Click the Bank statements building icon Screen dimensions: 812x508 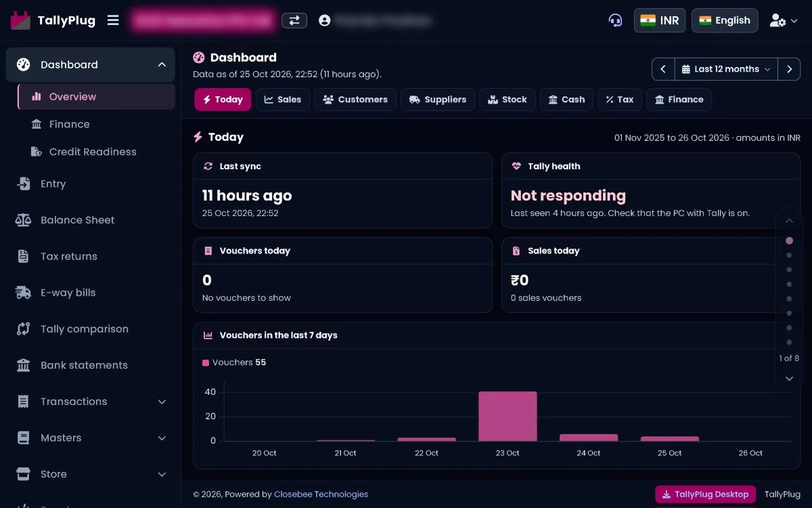pos(24,366)
